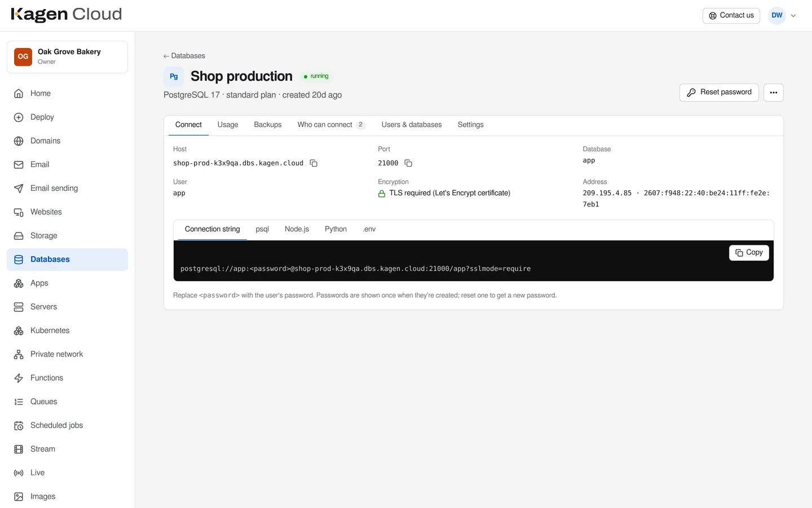Copy the connection string
Image resolution: width=812 pixels, height=508 pixels.
[x=749, y=253]
